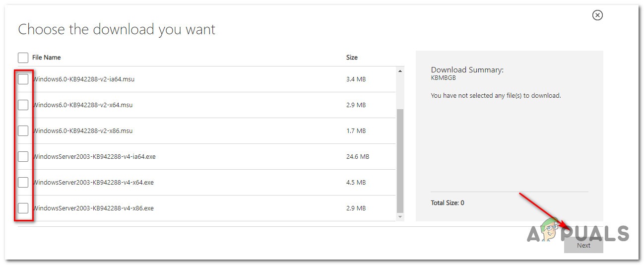644x265 pixels.
Task: Click the Windows6.0-KB942288-v2-x64.msu file name
Action: [x=82, y=105]
